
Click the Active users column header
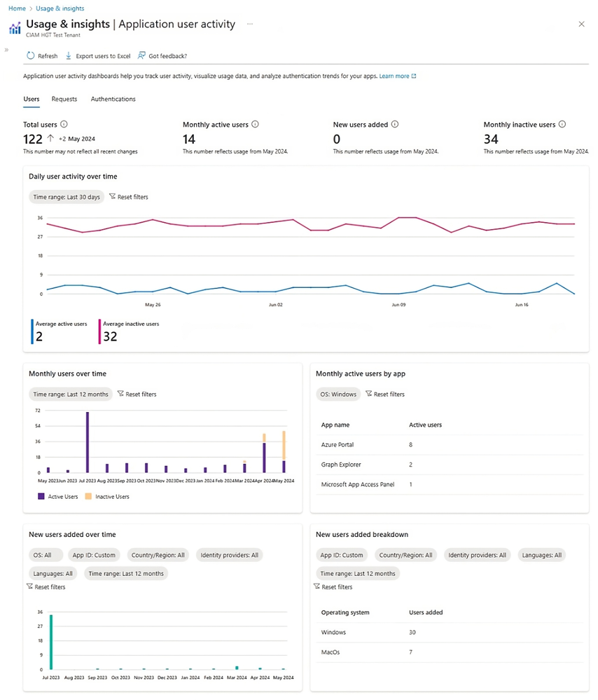(x=425, y=425)
